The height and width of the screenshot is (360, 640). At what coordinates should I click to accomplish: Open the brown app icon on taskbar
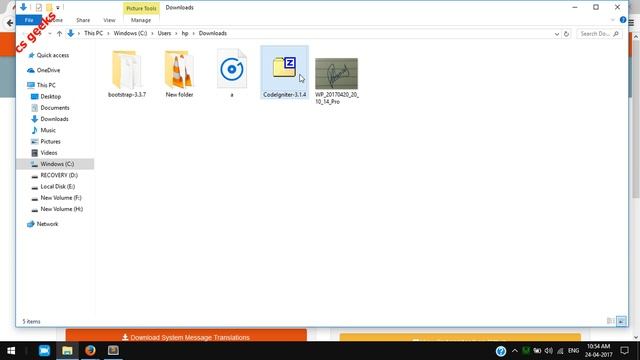[113, 351]
